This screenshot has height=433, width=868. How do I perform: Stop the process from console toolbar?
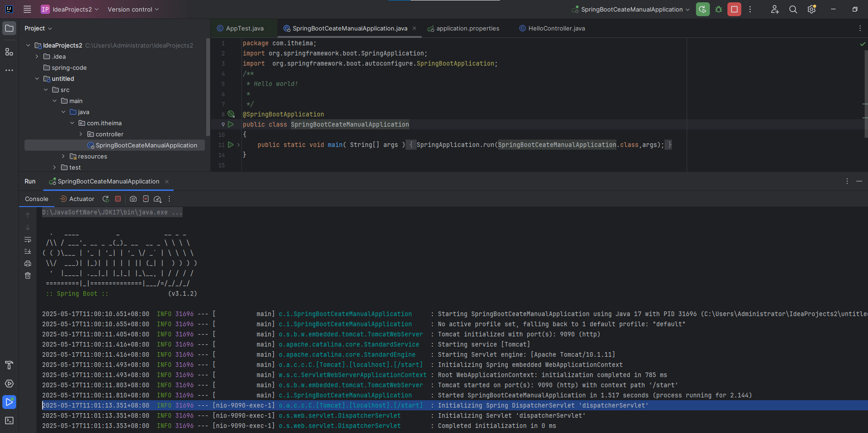point(118,199)
